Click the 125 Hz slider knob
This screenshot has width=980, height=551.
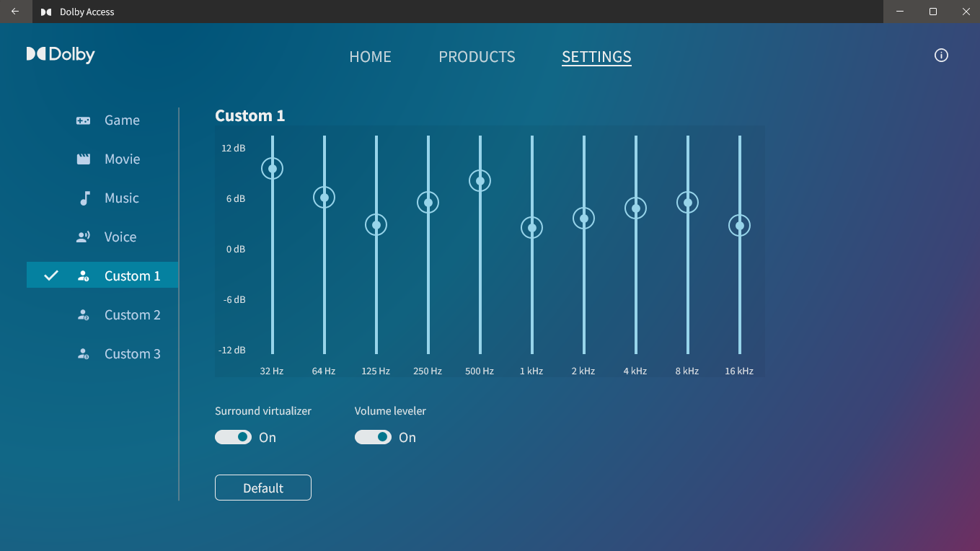(x=376, y=225)
